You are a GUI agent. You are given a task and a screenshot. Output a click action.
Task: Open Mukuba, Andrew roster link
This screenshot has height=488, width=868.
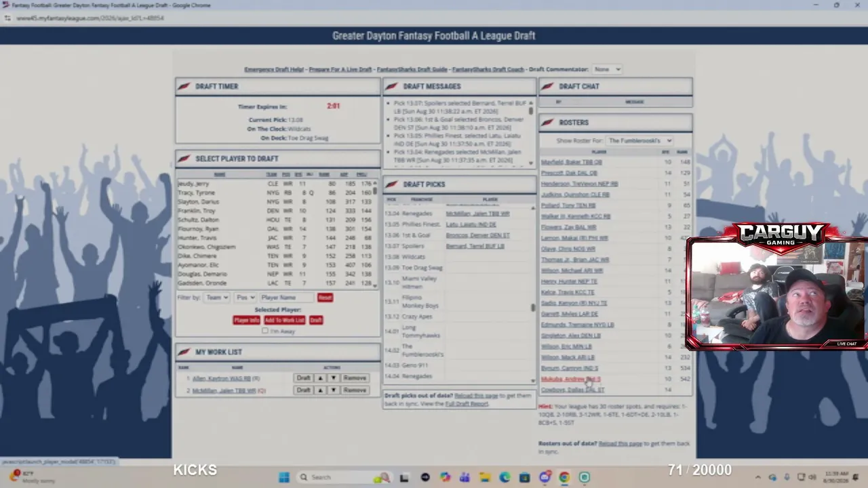coord(571,379)
